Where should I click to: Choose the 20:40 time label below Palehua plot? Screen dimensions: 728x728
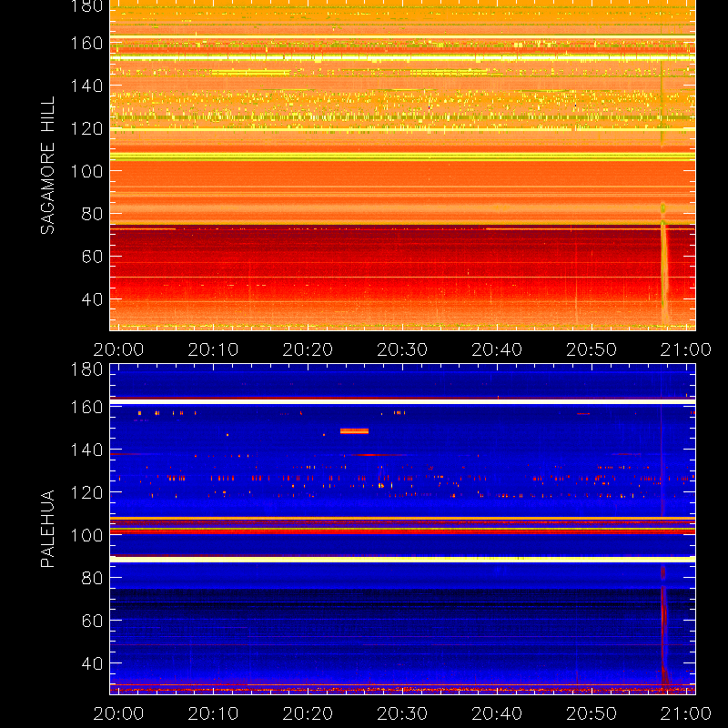tap(497, 713)
